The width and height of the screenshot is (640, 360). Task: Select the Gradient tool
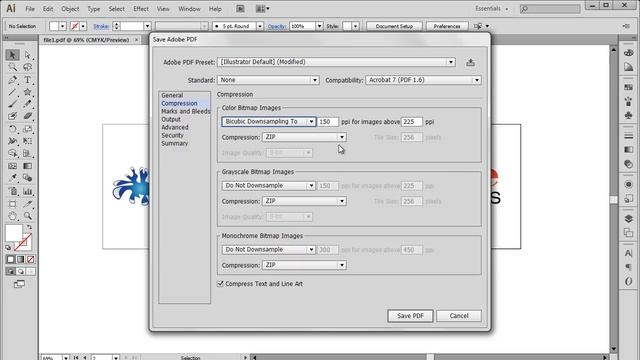27,166
